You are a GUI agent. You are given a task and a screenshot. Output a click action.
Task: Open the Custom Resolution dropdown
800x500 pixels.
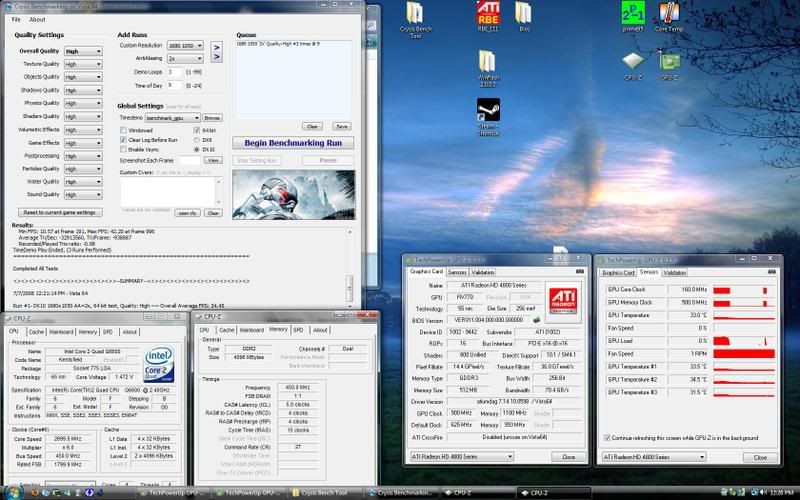point(185,45)
